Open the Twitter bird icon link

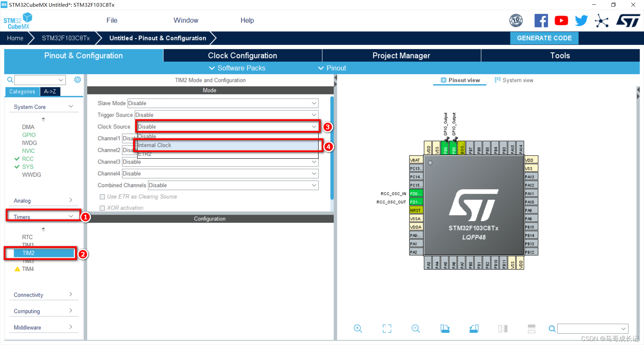581,21
